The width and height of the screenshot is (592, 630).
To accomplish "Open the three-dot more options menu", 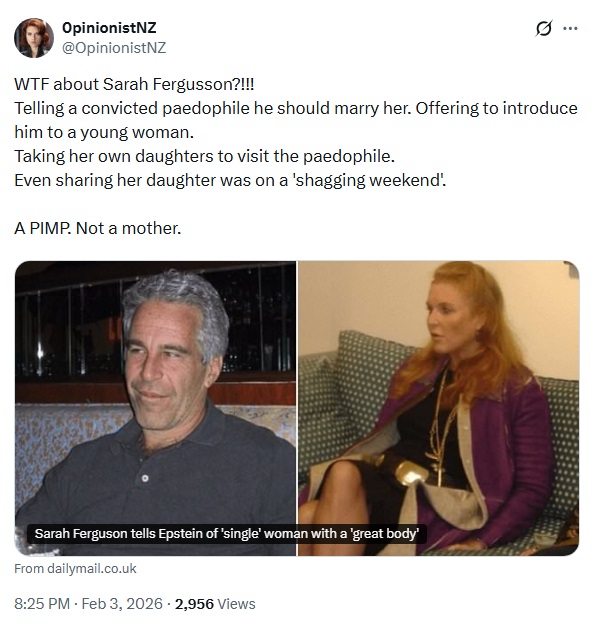I will (x=570, y=29).
